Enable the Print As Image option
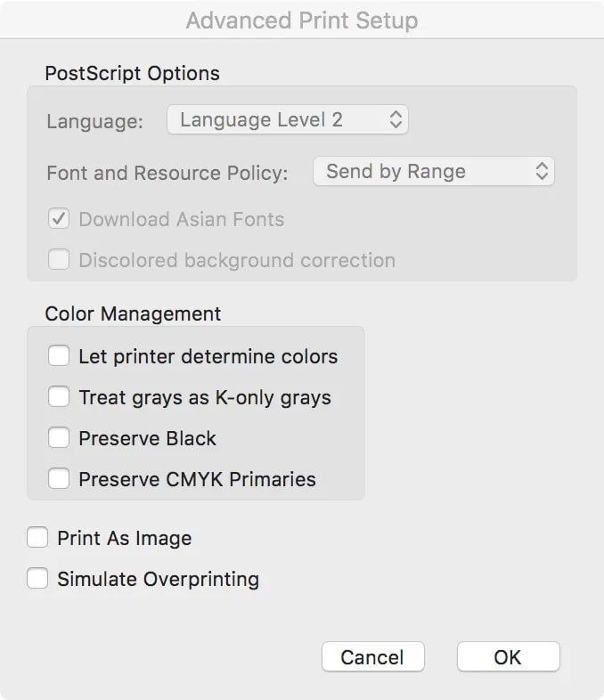Viewport: 604px width, 700px height. point(37,538)
